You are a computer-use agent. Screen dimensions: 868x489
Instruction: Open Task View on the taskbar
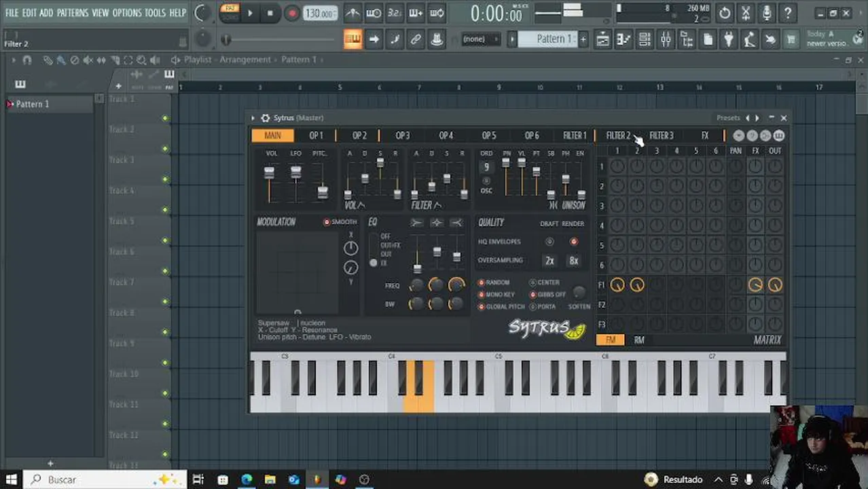point(198,479)
